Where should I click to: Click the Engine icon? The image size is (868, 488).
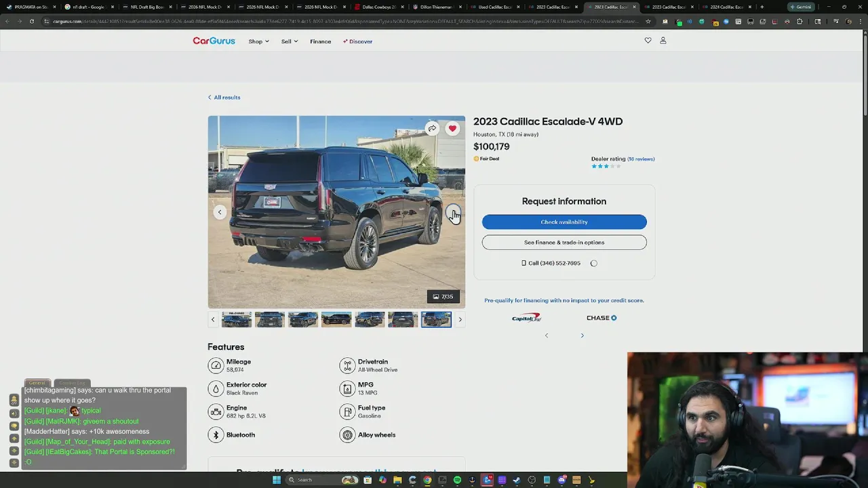pos(216,411)
